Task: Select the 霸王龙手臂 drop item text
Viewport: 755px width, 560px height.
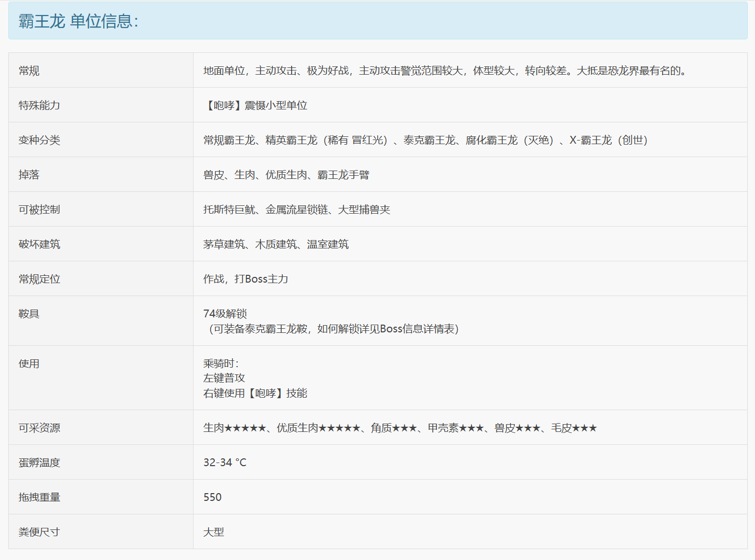Action: coord(344,175)
